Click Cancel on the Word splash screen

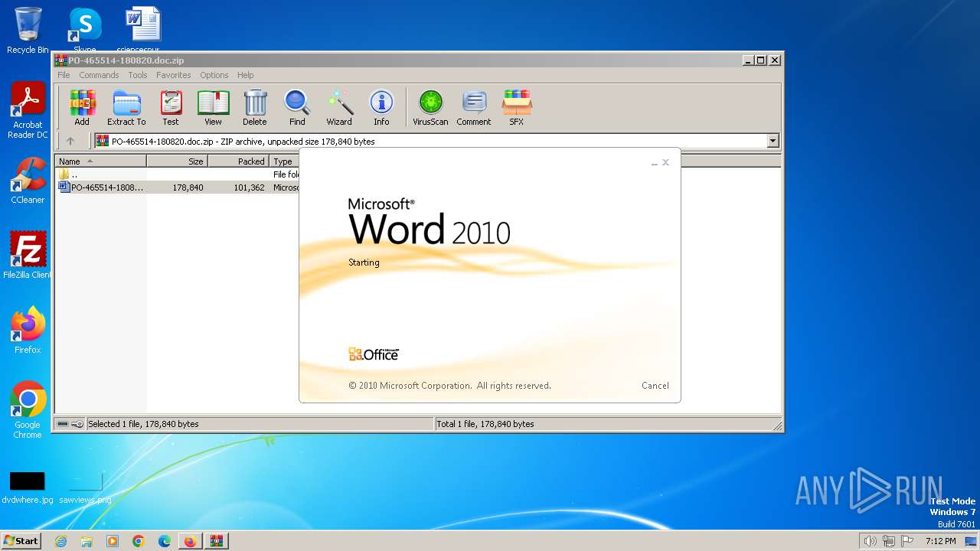coord(655,386)
